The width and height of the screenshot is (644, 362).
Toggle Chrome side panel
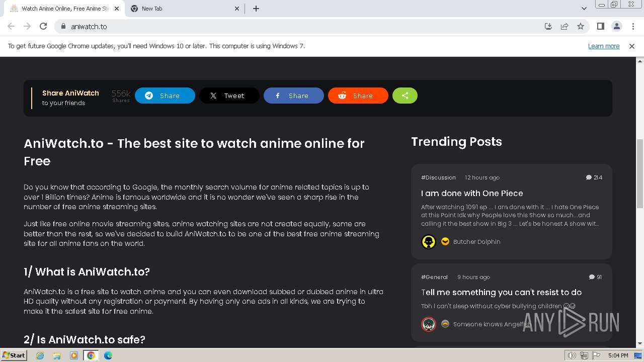click(601, 26)
